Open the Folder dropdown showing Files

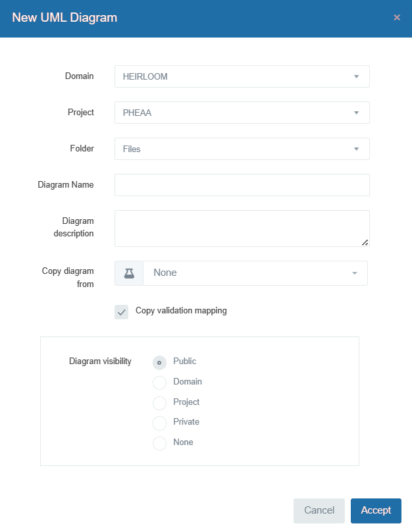coord(242,149)
